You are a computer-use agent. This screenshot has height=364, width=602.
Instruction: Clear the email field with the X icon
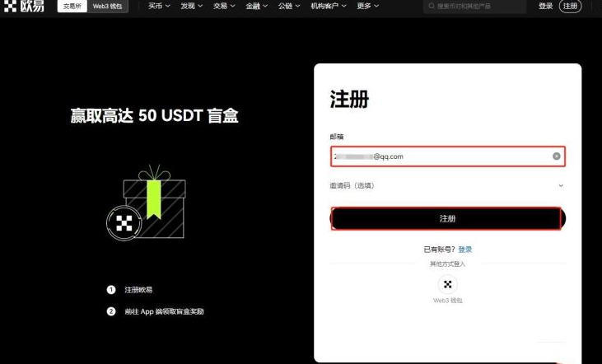557,156
